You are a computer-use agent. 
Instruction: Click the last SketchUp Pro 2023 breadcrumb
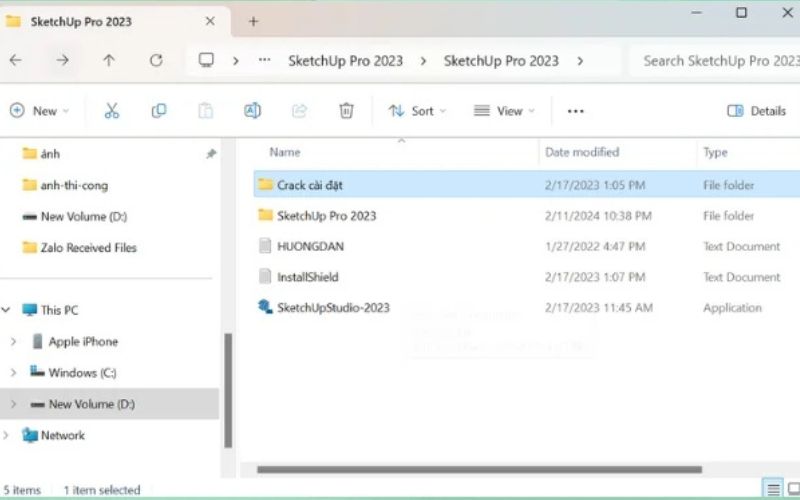(x=501, y=61)
